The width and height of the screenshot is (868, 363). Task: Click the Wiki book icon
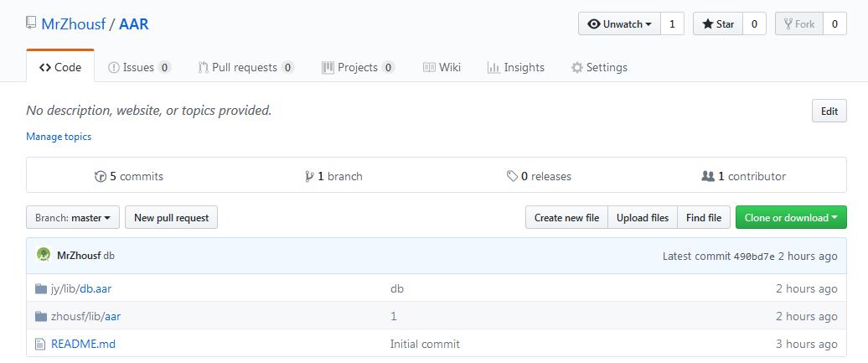429,68
